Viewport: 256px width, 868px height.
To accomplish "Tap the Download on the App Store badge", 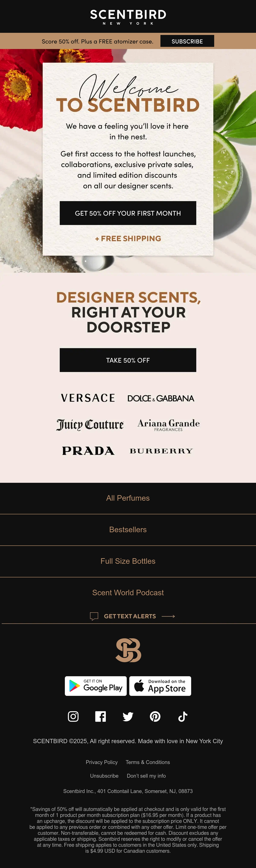I will 160,686.
